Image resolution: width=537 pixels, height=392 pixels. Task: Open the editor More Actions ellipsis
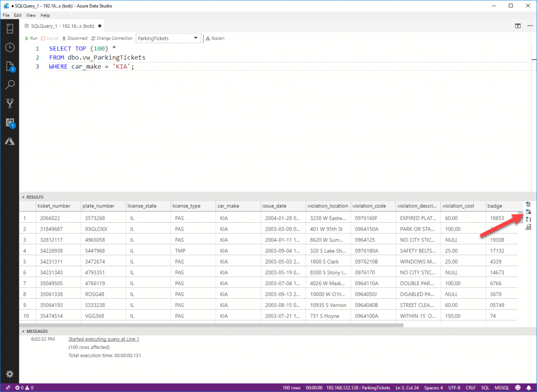(530, 26)
